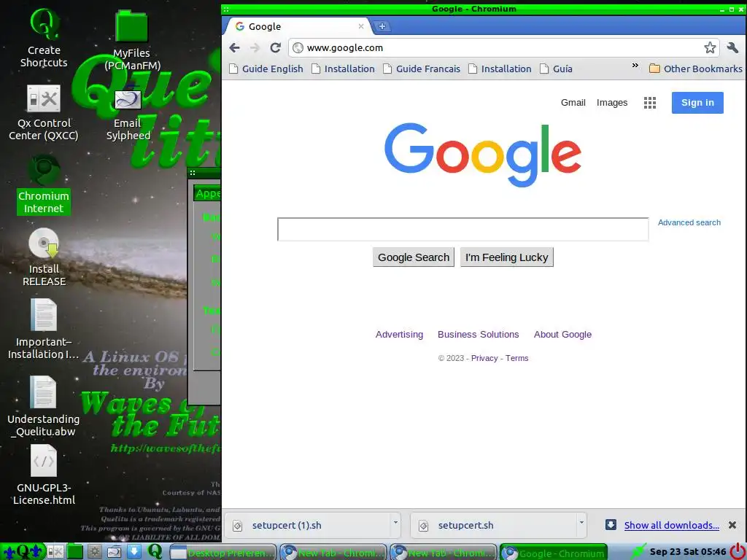Screen dimensions: 747x560
Task: Open the Guía bookmark
Action: pyautogui.click(x=556, y=69)
